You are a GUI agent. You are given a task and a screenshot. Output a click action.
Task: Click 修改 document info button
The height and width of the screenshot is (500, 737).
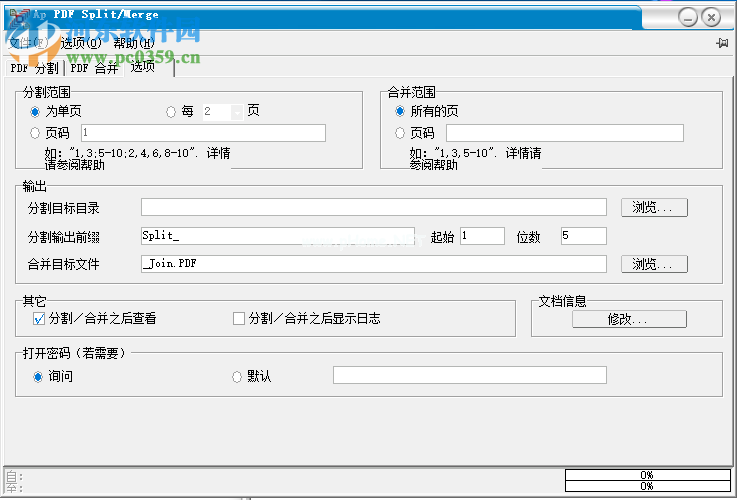click(629, 320)
